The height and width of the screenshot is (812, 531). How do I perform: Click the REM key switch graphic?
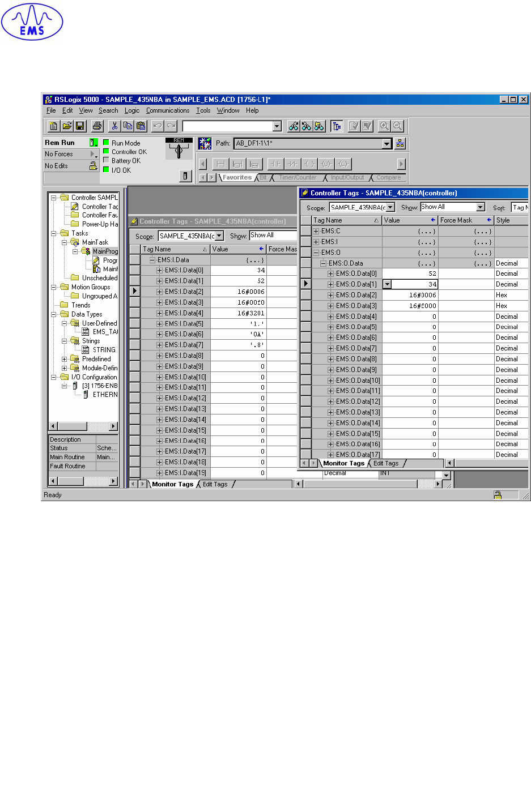coord(179,148)
